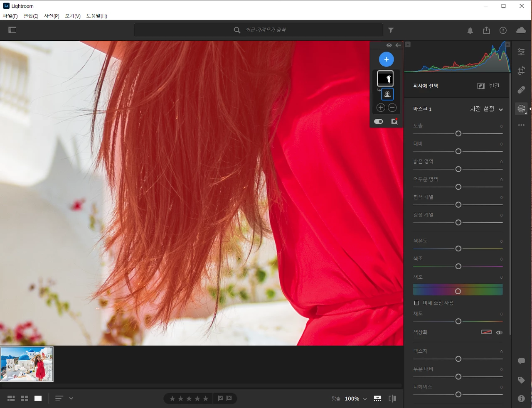Subtract from mask with minus circle
532x408 pixels.
392,108
